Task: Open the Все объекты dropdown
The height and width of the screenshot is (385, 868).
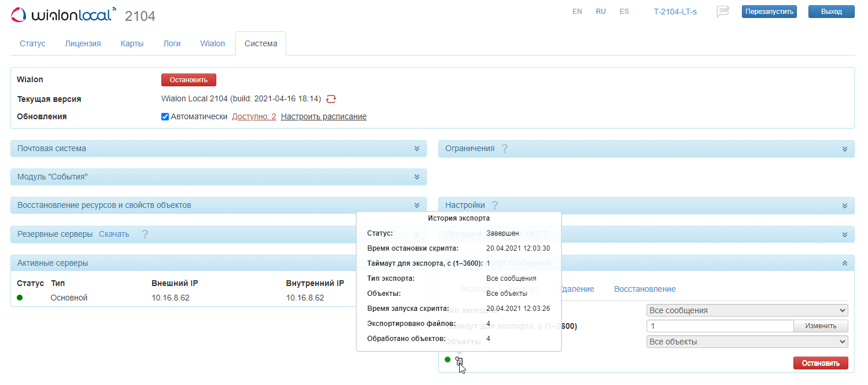Action: coord(747,342)
